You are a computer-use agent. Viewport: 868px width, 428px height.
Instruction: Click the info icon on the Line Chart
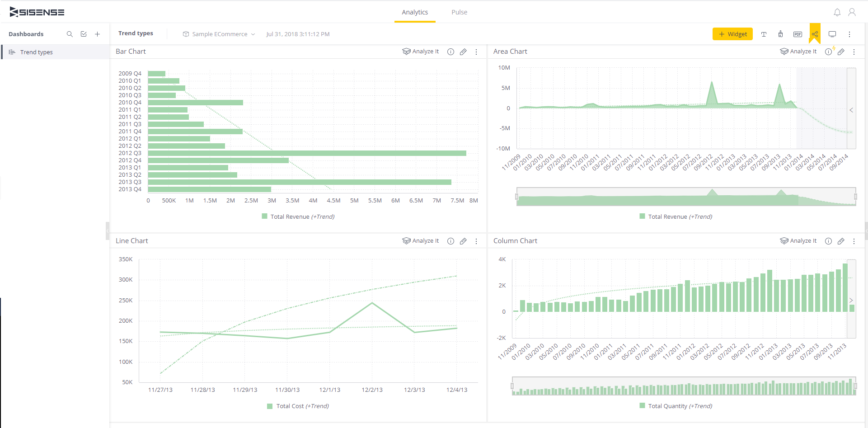[x=450, y=241]
